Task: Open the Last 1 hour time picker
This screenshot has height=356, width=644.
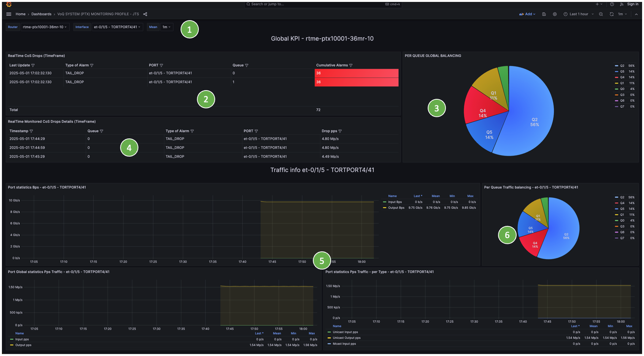Action: [x=579, y=14]
